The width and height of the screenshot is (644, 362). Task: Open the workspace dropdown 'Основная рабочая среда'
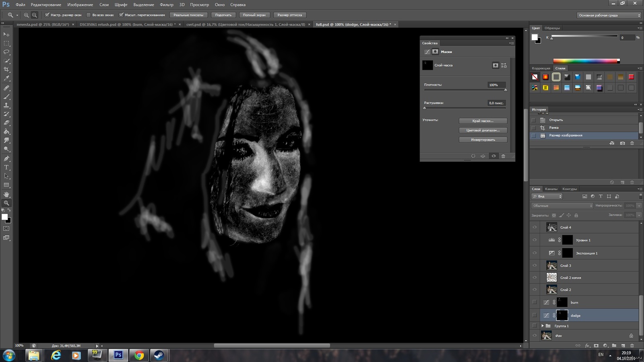point(609,15)
